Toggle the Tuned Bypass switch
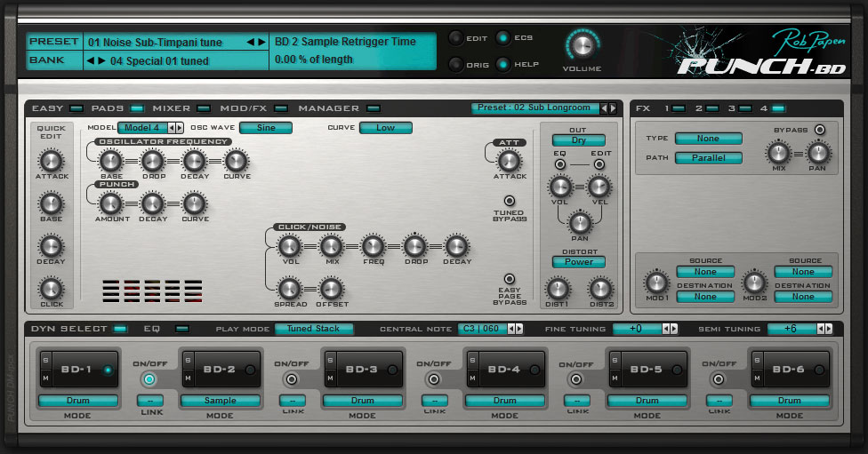The image size is (868, 454). pyautogui.click(x=509, y=201)
